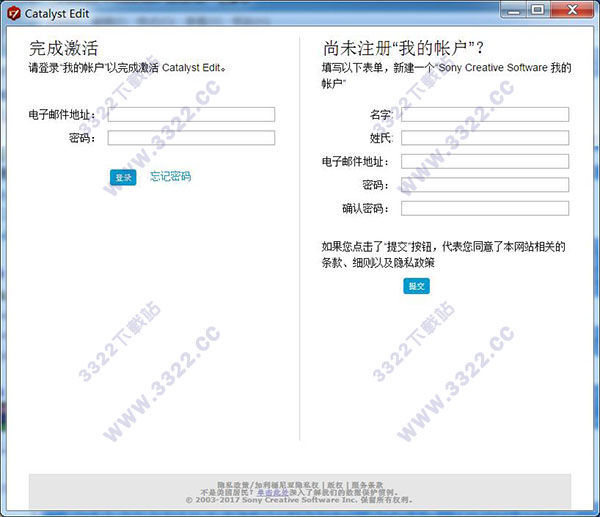Image resolution: width=600 pixels, height=517 pixels.
Task: Minimize the Catalyst Edit window
Action: click(x=514, y=11)
